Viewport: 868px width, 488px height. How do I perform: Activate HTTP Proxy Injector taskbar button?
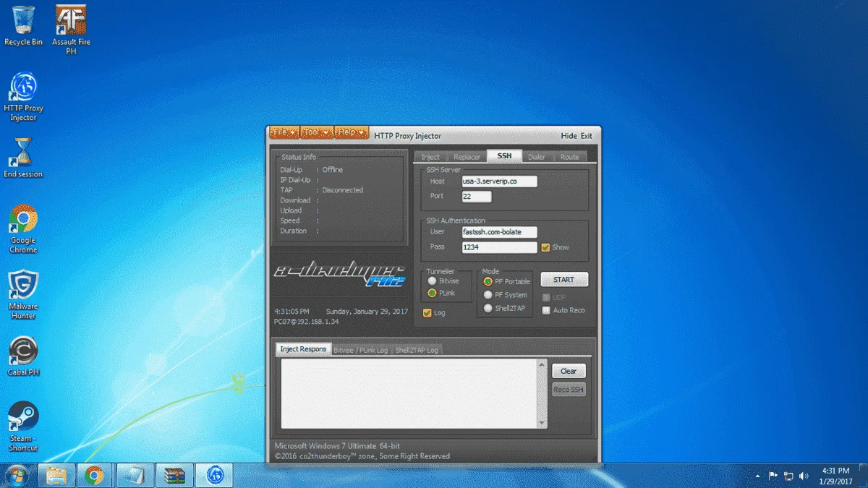point(214,475)
